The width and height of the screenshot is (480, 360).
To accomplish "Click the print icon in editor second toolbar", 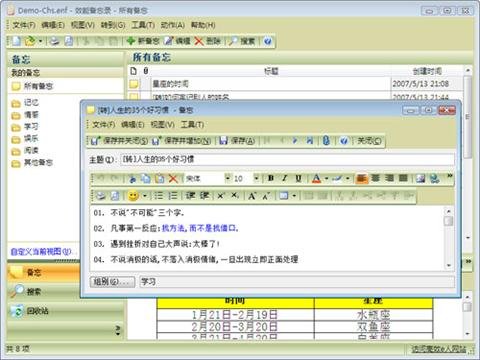I will point(101,196).
